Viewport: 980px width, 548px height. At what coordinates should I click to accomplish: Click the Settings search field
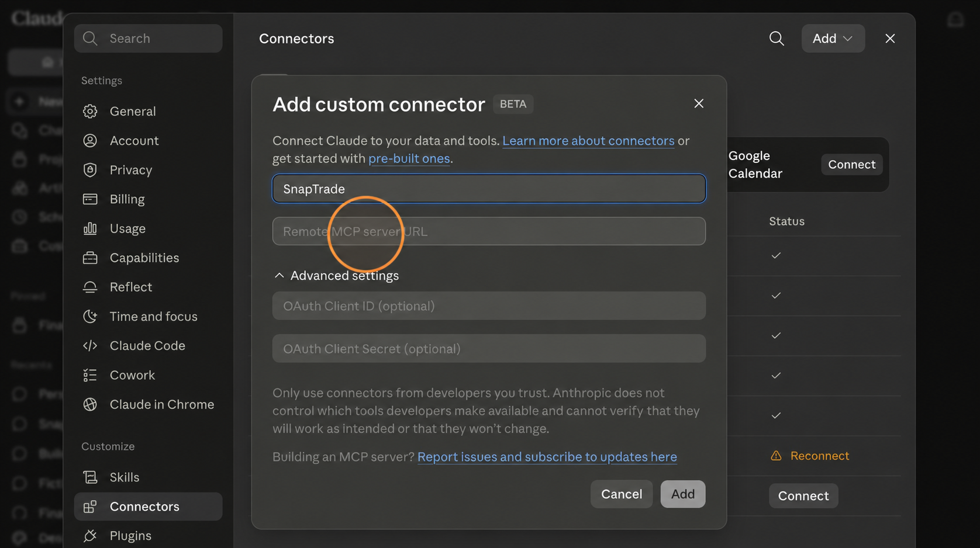coord(148,39)
